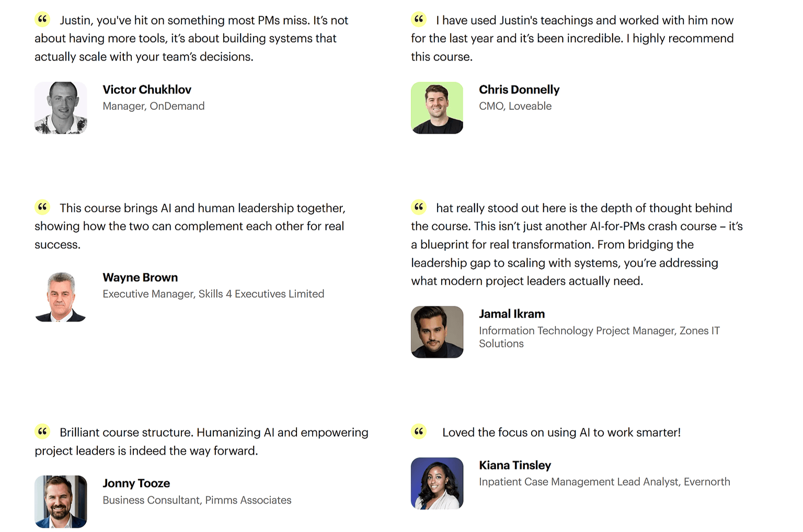Click the quote icon on Jamal Ikram's testimonial

point(419,207)
